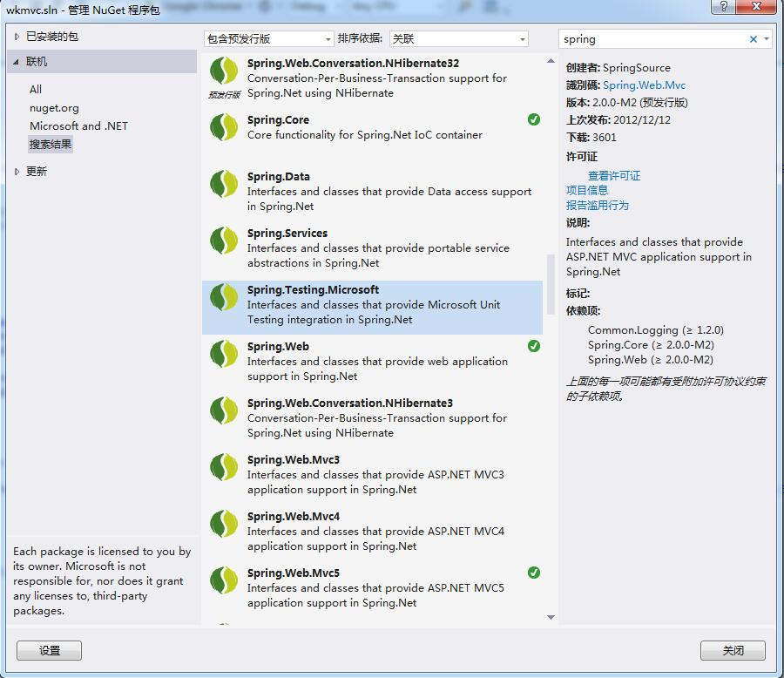This screenshot has width=784, height=678.
Task: Click the Spring.Web.Conversation.NHibernate32 package icon
Action: click(224, 71)
